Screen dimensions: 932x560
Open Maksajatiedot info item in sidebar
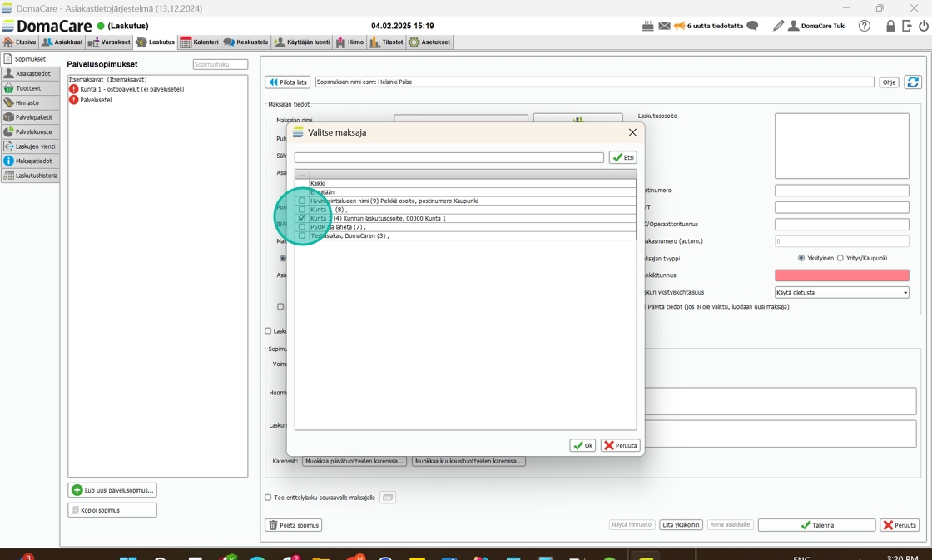coord(30,161)
